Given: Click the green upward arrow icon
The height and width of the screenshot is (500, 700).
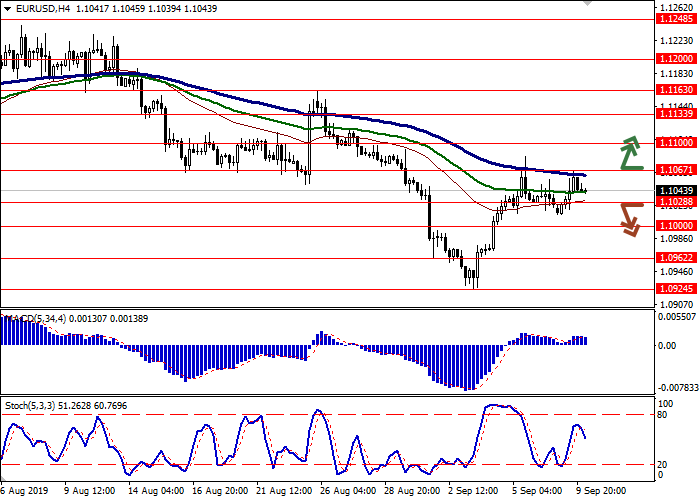Looking at the screenshot, I should [x=629, y=151].
